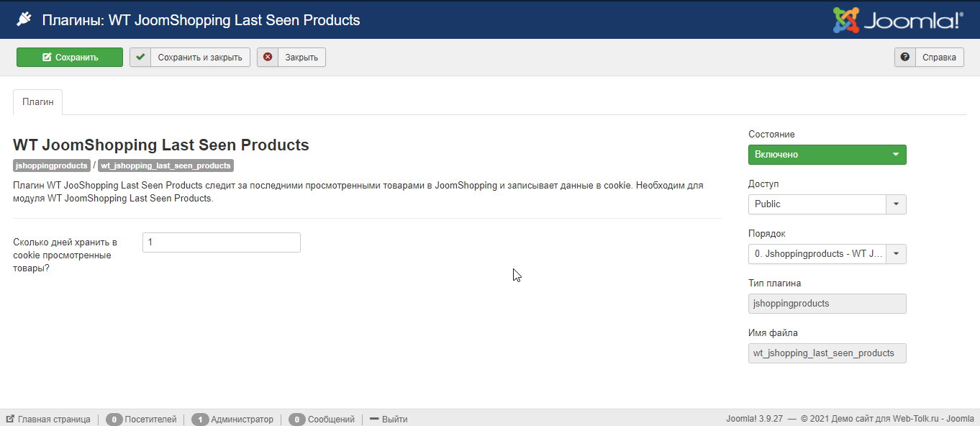The height and width of the screenshot is (426, 980).
Task: Click the Joomla logo
Action: click(x=897, y=20)
